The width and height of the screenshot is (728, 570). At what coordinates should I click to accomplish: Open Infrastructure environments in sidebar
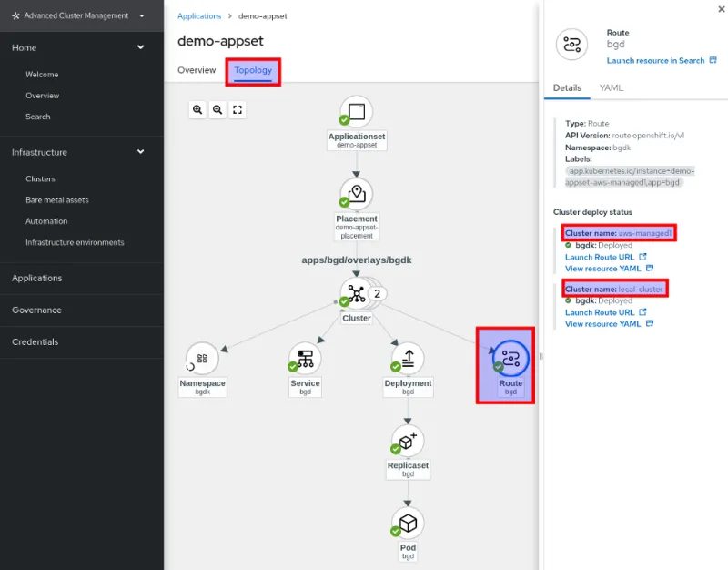pos(75,242)
